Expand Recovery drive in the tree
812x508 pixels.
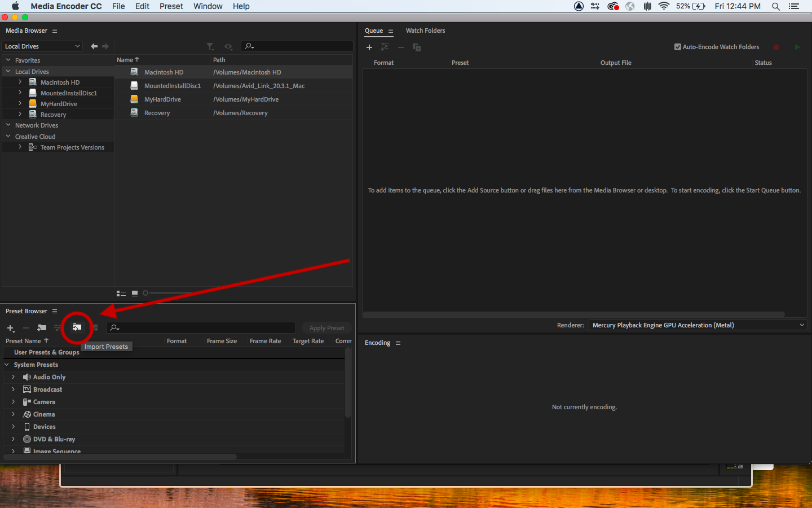coord(20,114)
